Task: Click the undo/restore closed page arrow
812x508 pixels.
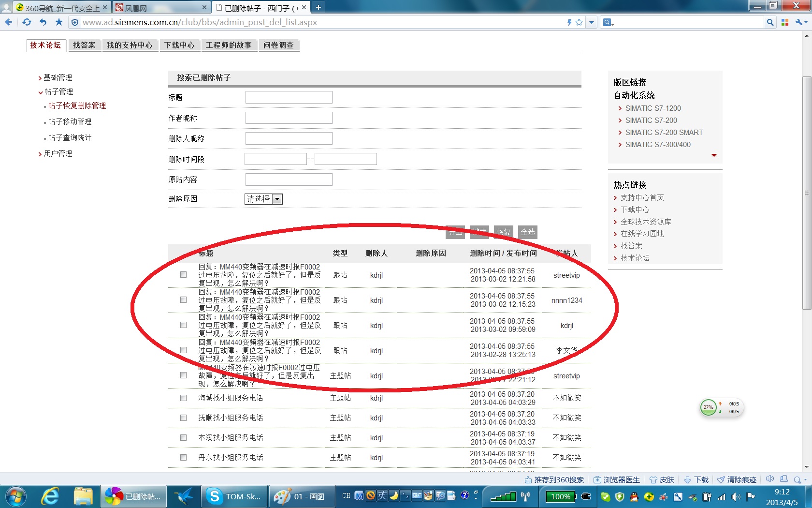Action: [43, 22]
